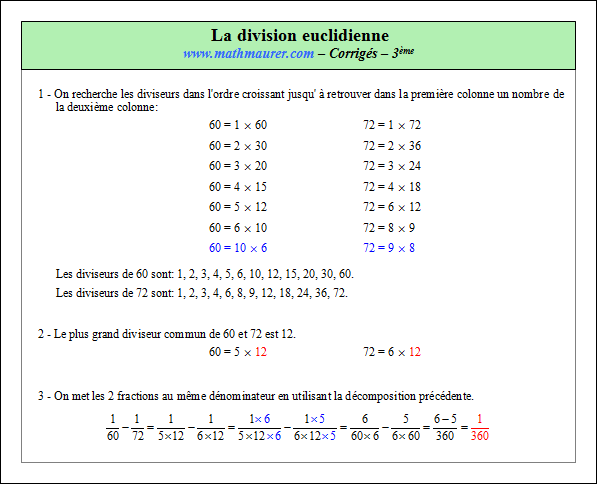This screenshot has width=597, height=484.
Task: Click 'Le plus grand diviseur commun' sentence
Action: (x=167, y=334)
